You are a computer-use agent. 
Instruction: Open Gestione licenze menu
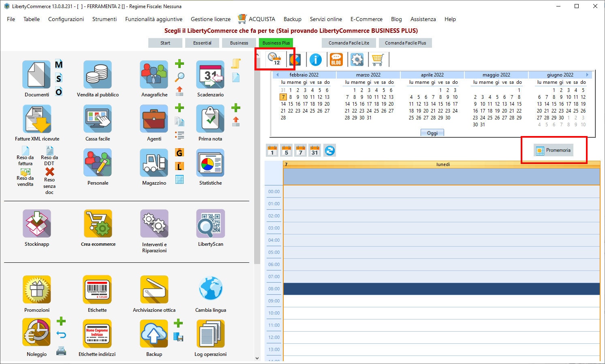211,19
